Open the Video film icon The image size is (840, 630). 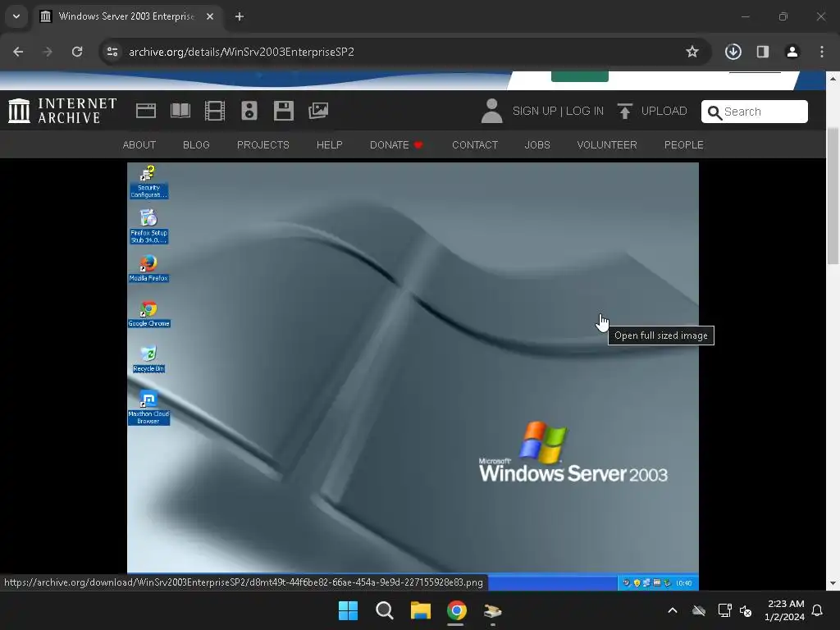click(215, 111)
